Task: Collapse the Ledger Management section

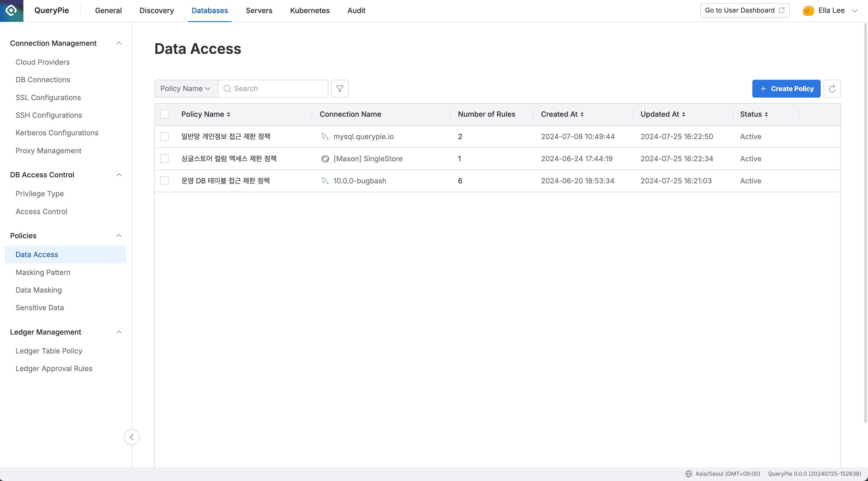Action: (x=119, y=332)
